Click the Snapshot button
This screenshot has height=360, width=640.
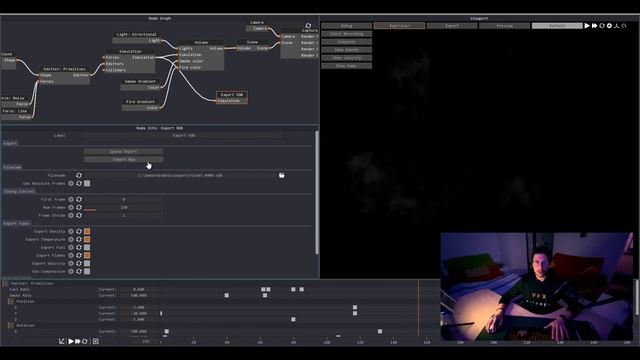(x=347, y=42)
